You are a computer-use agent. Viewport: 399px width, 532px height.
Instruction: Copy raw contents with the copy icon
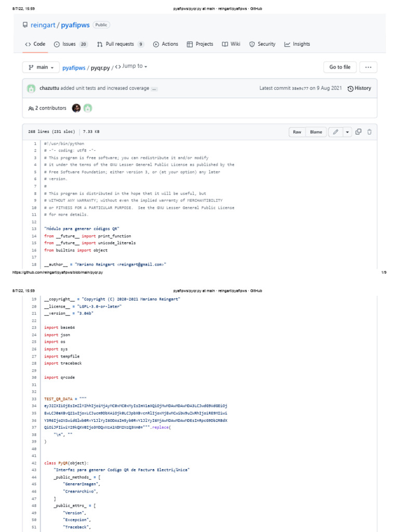(358, 131)
